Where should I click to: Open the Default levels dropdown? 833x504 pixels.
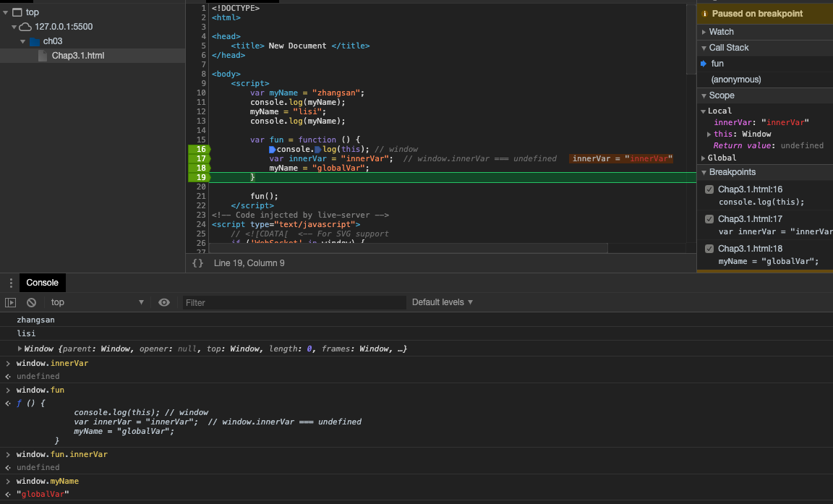click(442, 302)
